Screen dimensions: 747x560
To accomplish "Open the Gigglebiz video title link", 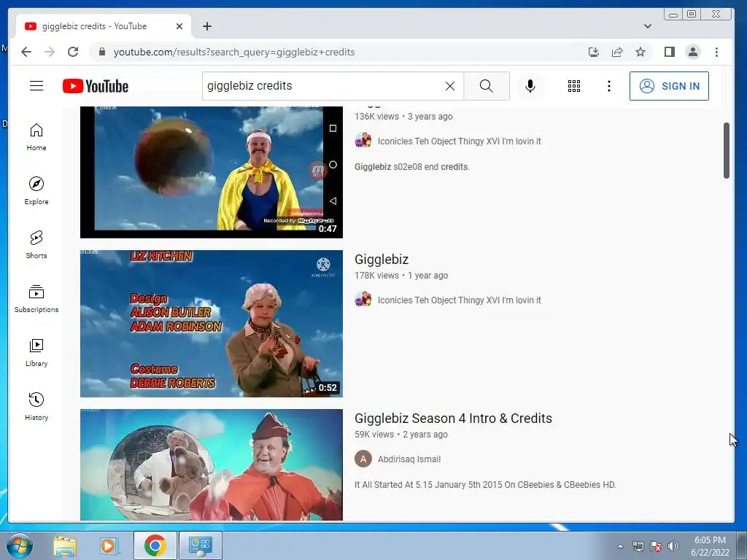I will pos(381,260).
